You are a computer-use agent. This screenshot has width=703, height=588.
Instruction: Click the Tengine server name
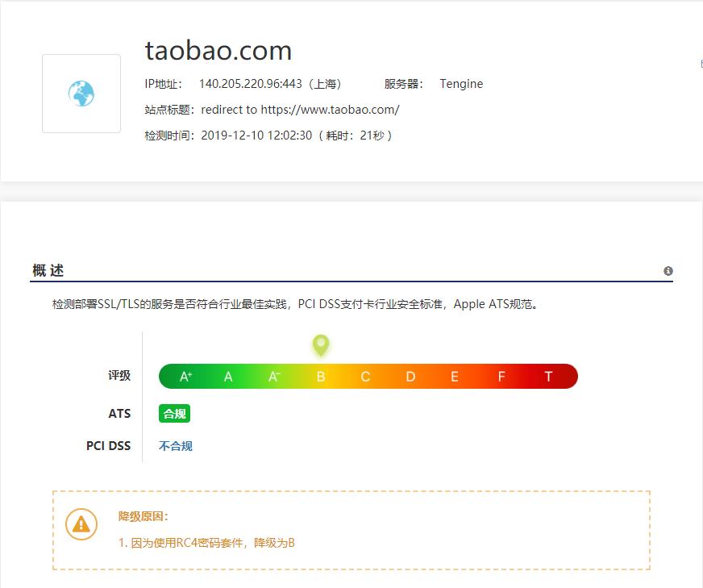click(461, 83)
